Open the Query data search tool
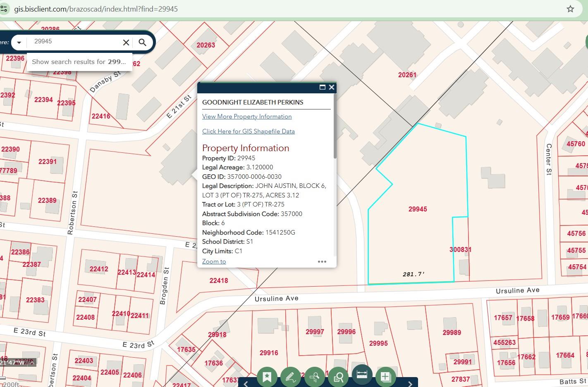This screenshot has height=387, width=588. coord(338,377)
